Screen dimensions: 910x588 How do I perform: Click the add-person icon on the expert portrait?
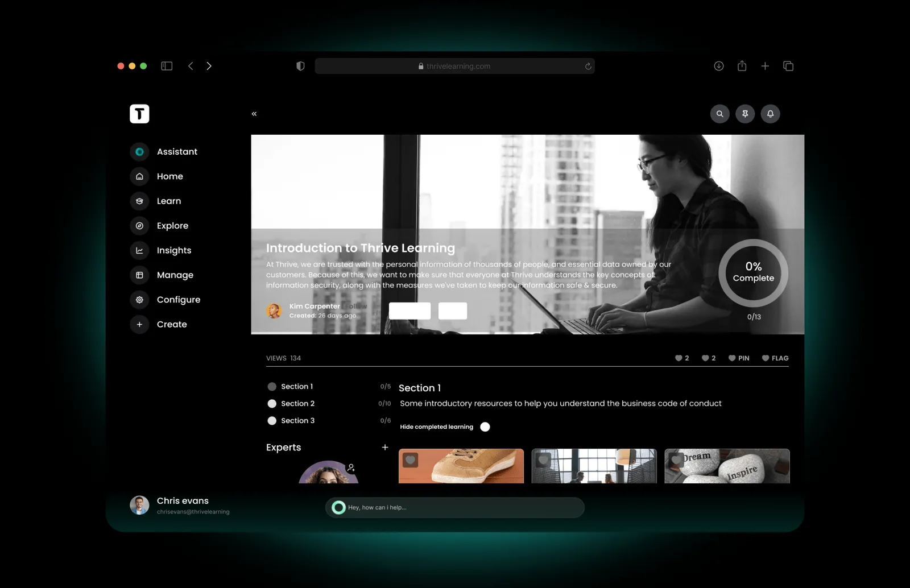[351, 468]
